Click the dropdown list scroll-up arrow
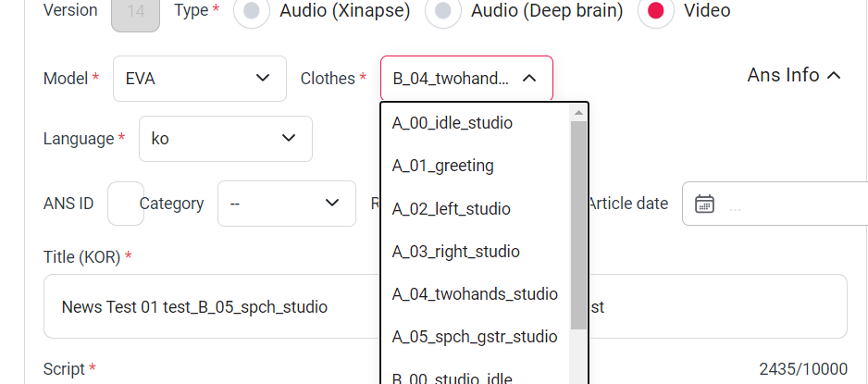The image size is (868, 384). tap(578, 113)
